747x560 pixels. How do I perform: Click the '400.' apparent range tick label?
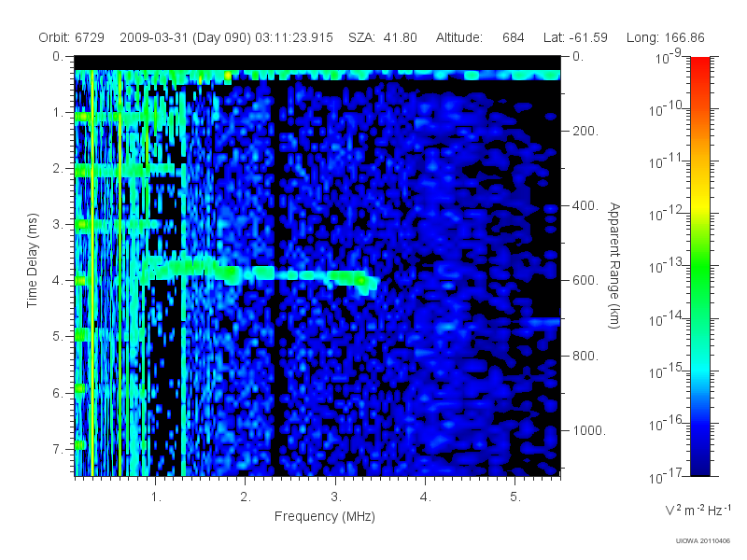585,205
